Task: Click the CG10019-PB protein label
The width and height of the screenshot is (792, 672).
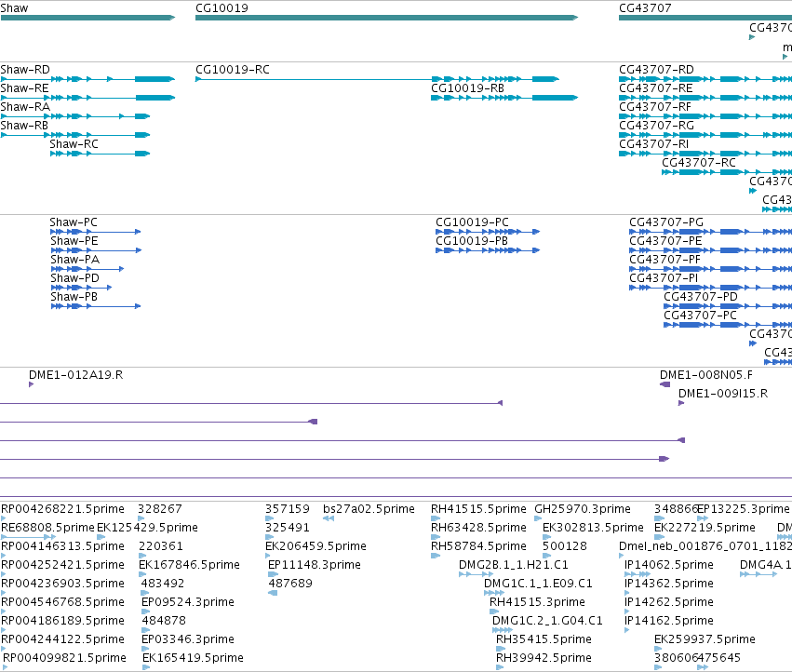Action: (472, 241)
